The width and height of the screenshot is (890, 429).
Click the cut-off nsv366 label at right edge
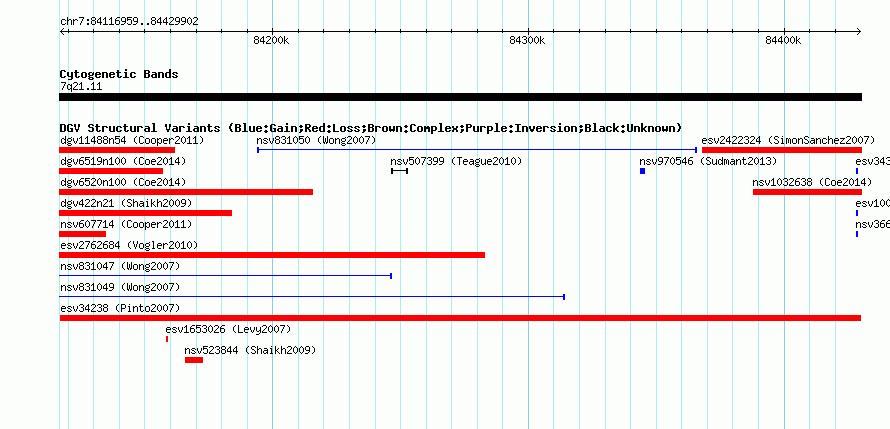(x=872, y=224)
